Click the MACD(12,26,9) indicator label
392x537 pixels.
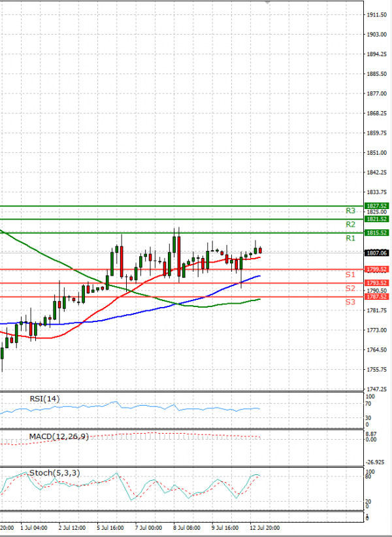[59, 436]
